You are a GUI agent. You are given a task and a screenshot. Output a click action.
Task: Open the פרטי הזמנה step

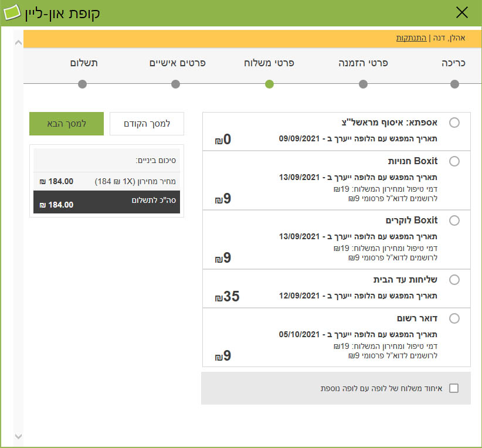[x=363, y=63]
